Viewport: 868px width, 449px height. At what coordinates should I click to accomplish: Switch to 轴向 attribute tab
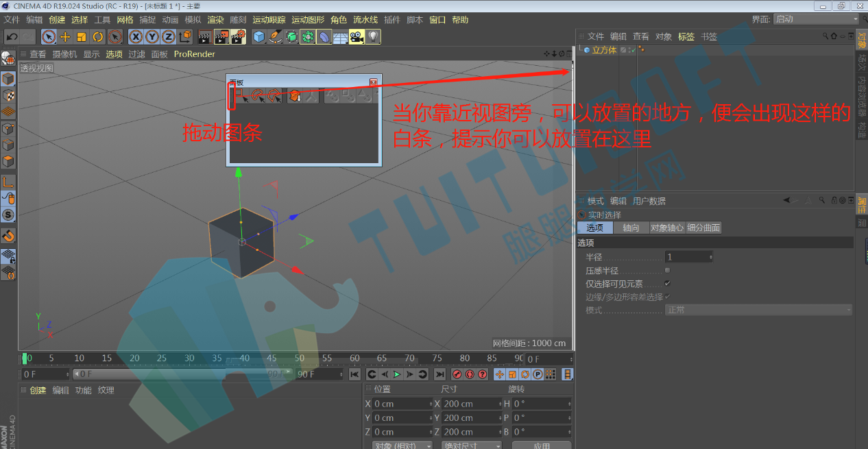(631, 228)
